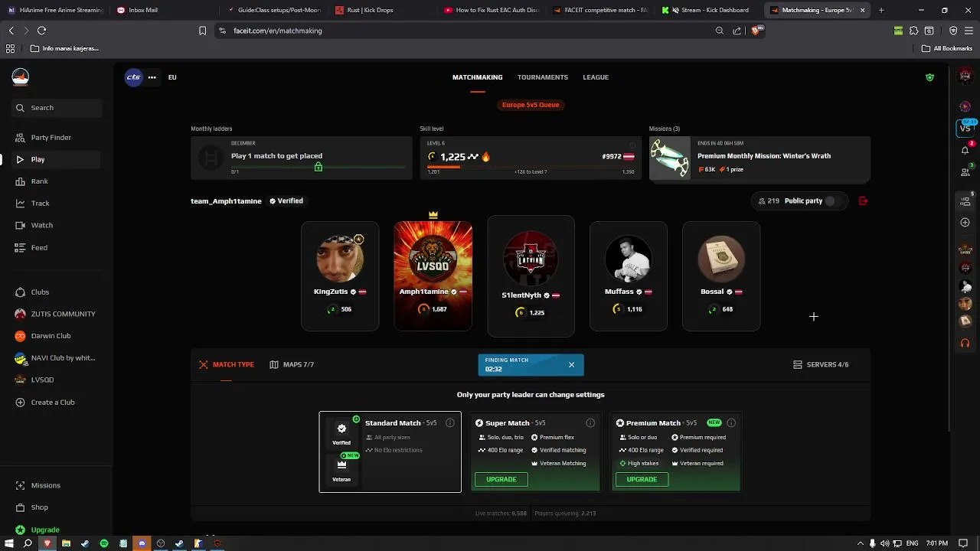Select the EU region selector
Screen dimensions: 980x551
(x=172, y=77)
